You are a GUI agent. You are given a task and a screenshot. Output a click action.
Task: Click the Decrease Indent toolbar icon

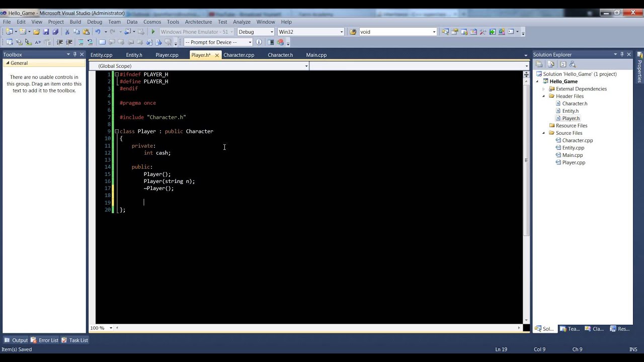pos(59,42)
